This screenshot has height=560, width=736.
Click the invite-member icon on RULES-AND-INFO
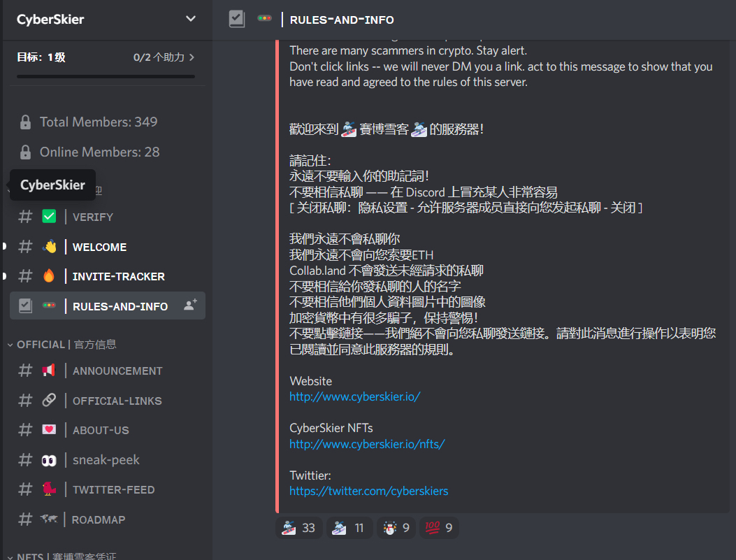coord(190,306)
